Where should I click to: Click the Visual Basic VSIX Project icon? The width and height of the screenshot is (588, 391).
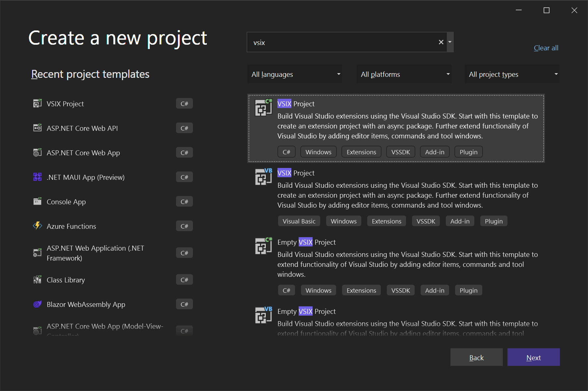point(263,177)
